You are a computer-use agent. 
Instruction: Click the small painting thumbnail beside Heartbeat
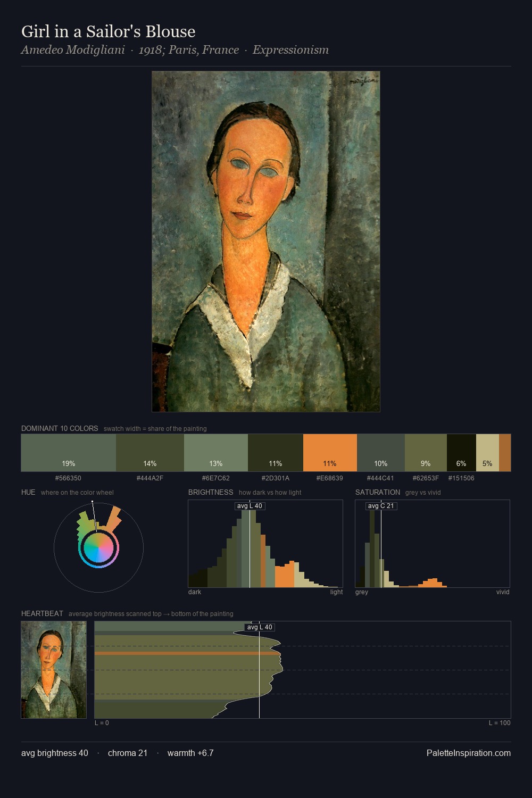coord(54,670)
